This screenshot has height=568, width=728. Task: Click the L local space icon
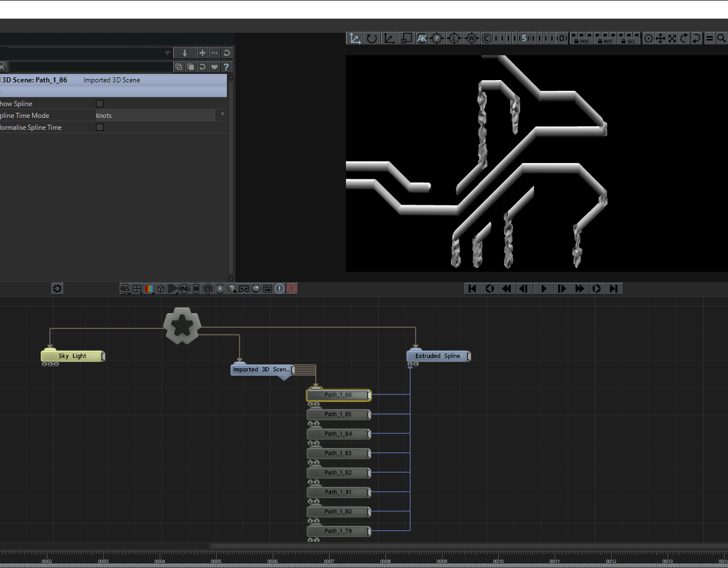tap(454, 38)
